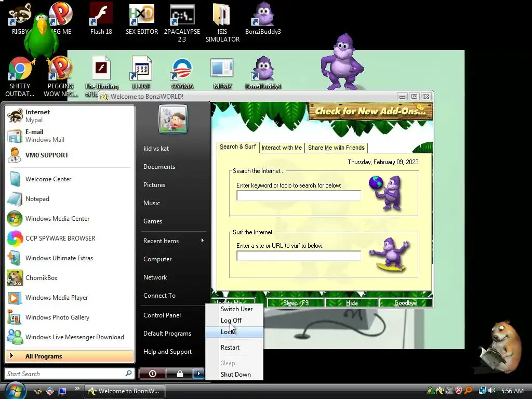The image size is (532, 399).
Task: Open the SEX EDITOR hex editor shortcut
Action: [x=141, y=19]
